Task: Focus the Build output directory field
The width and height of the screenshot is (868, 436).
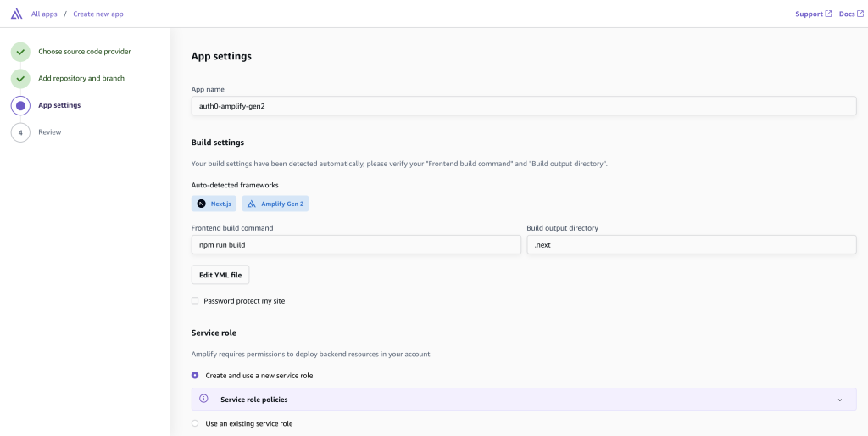Action: point(692,245)
